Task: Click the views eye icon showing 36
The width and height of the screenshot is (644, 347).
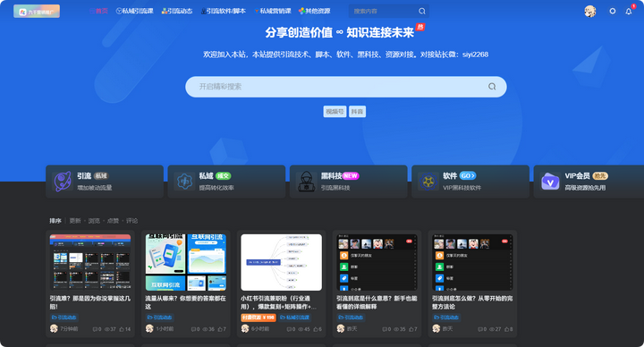Action: [x=206, y=329]
